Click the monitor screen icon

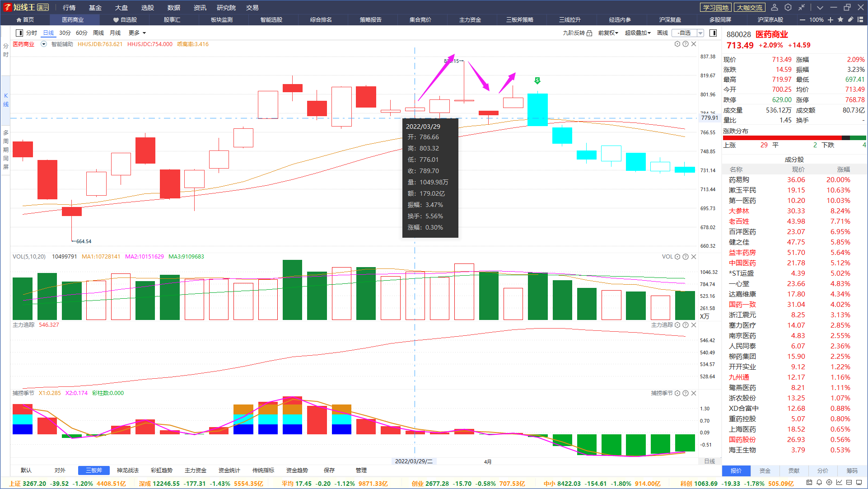tap(859, 483)
